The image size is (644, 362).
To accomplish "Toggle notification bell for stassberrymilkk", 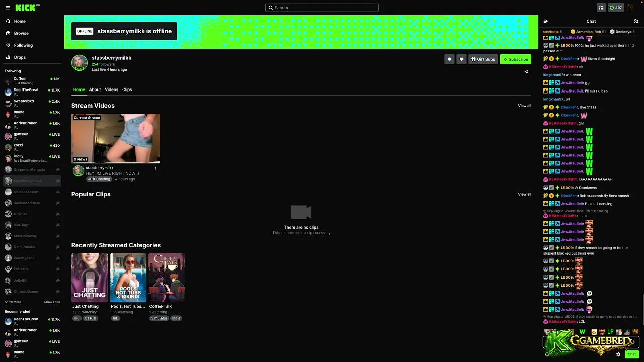I will [x=449, y=59].
